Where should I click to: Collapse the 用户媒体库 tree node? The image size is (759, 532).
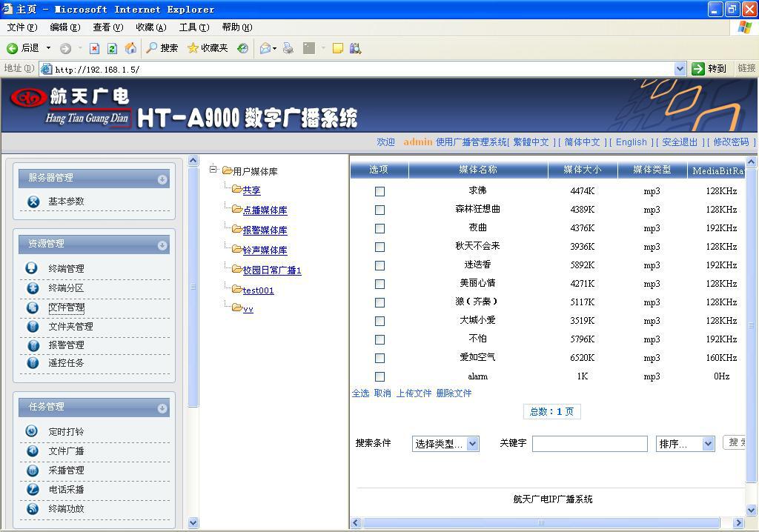click(x=213, y=170)
